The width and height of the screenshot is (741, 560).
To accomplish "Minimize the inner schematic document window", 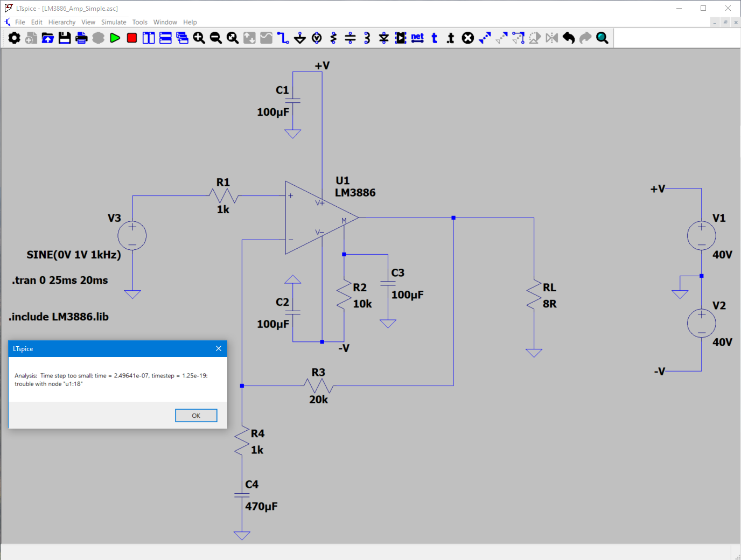I will (715, 22).
